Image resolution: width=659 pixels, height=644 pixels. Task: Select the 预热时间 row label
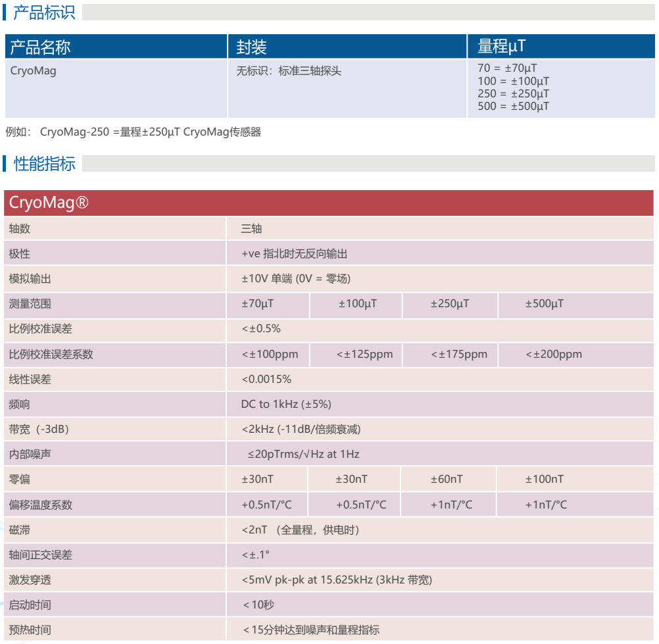pyautogui.click(x=30, y=630)
